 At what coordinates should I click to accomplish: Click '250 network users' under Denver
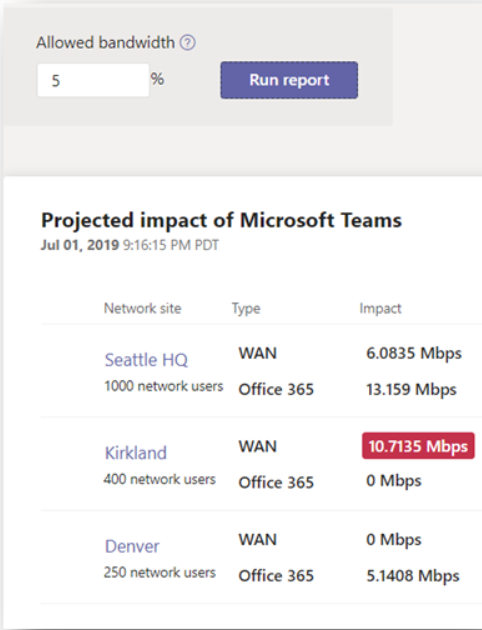(159, 573)
